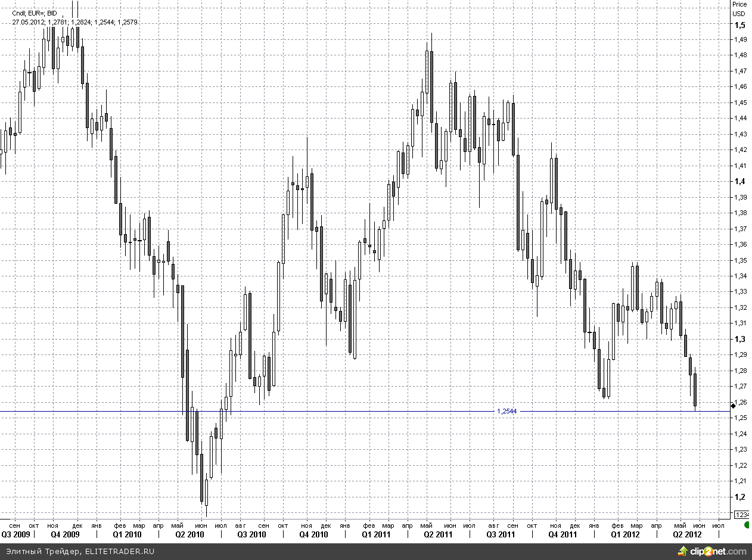
Task: Click the .1234 decimal precision box
Action: (742, 515)
